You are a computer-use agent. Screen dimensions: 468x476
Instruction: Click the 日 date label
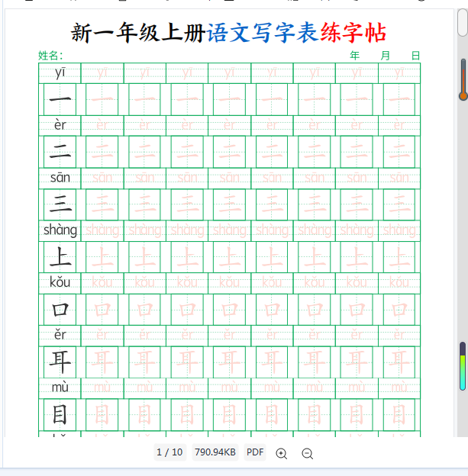point(415,56)
